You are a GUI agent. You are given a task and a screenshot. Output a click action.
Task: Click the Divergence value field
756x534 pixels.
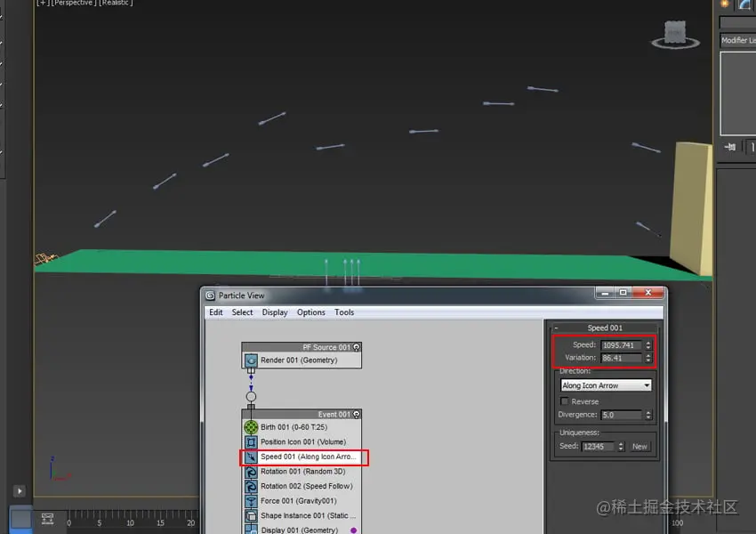click(622, 415)
